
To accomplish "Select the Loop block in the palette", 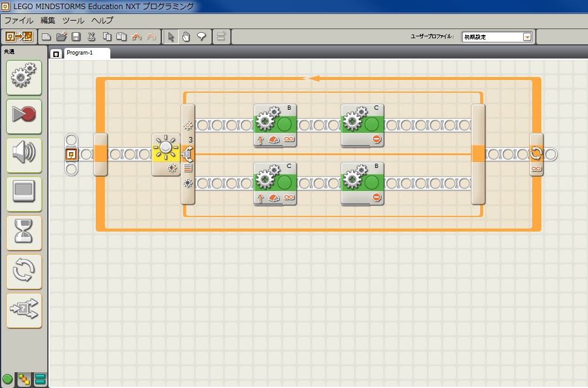I will (24, 272).
